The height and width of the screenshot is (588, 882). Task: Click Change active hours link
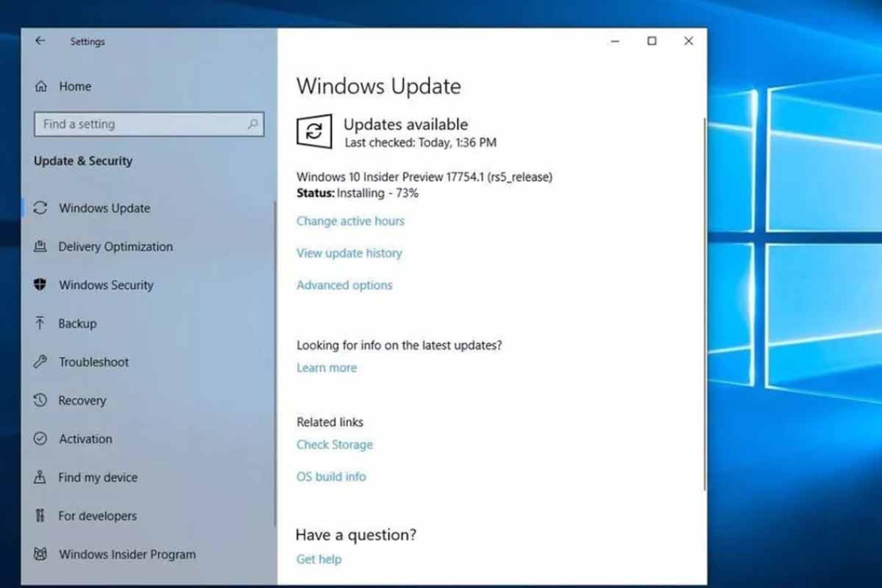pyautogui.click(x=351, y=221)
